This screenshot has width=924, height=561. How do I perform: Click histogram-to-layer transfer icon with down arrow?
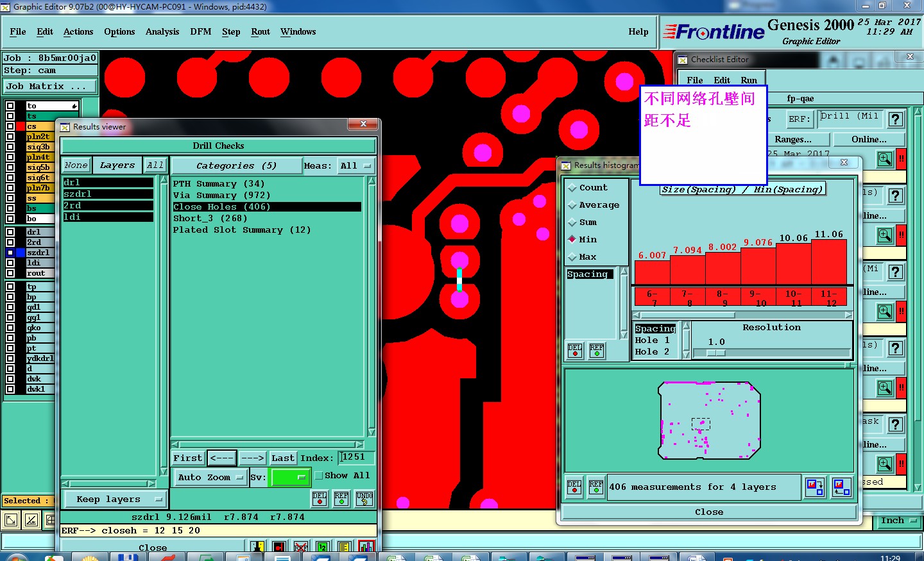pos(815,487)
